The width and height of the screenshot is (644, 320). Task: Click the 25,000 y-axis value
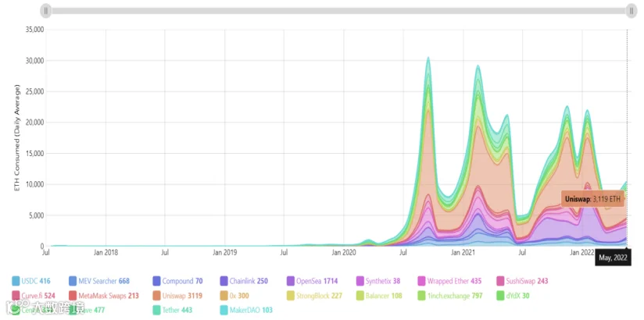click(34, 91)
